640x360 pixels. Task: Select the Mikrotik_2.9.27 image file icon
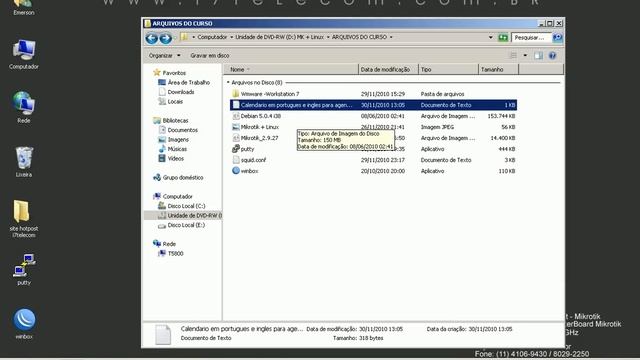click(x=236, y=138)
